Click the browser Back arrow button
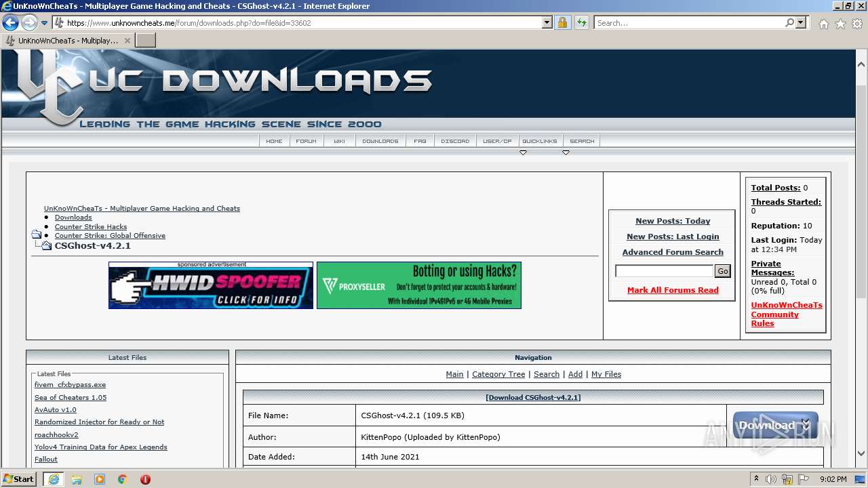The width and height of the screenshot is (868, 488). point(10,23)
